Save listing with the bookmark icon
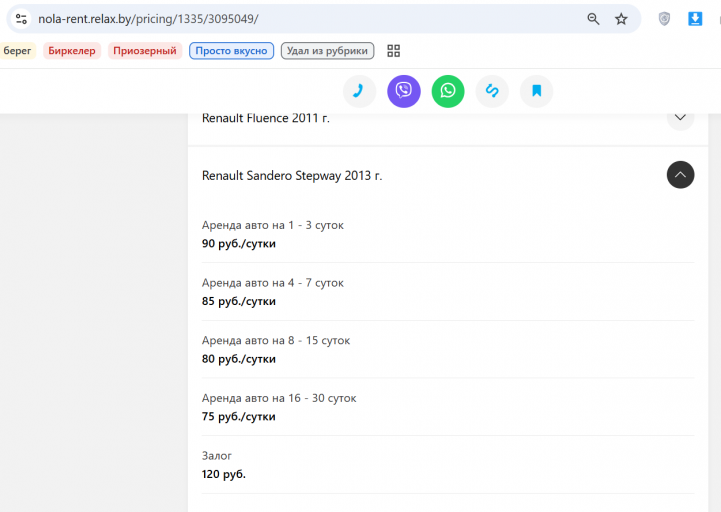This screenshot has height=512, width=721. click(536, 91)
